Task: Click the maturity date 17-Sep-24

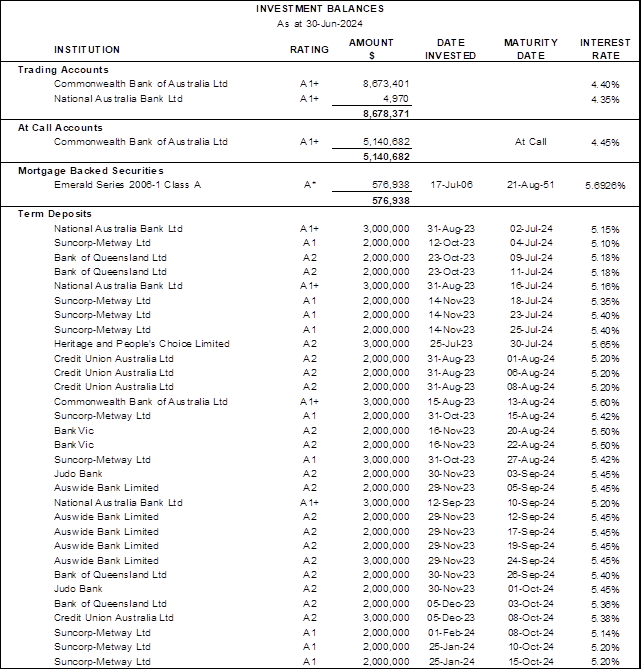Action: 531,532
